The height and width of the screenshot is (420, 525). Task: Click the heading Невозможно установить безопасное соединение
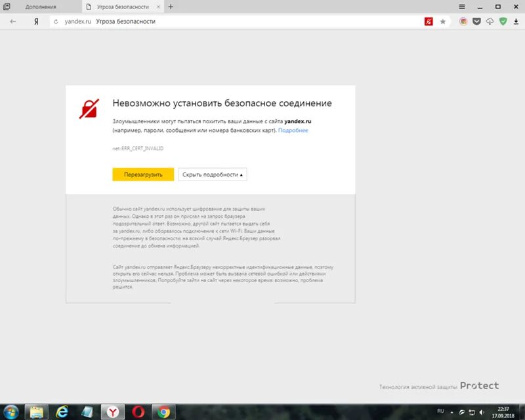(x=222, y=103)
